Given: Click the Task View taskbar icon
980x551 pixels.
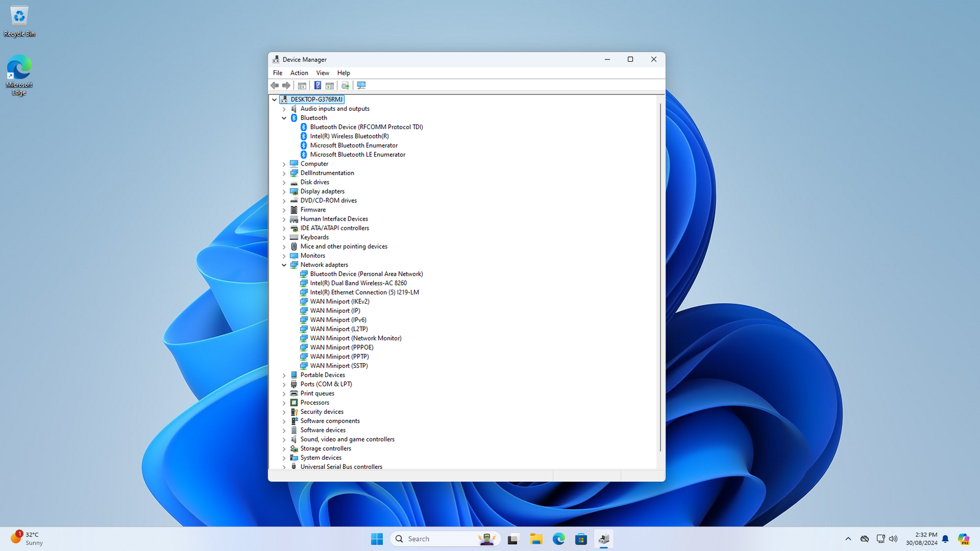Looking at the screenshot, I should coord(513,539).
